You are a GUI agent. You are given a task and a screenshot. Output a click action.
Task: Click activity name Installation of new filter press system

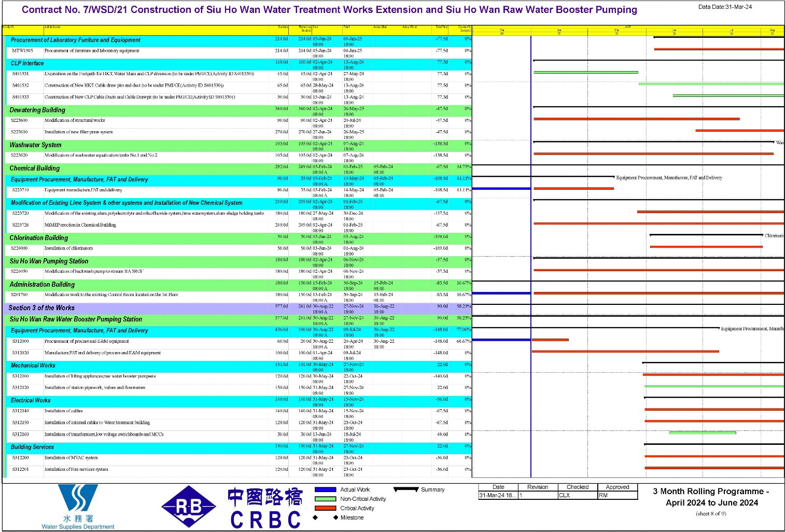pyautogui.click(x=79, y=132)
